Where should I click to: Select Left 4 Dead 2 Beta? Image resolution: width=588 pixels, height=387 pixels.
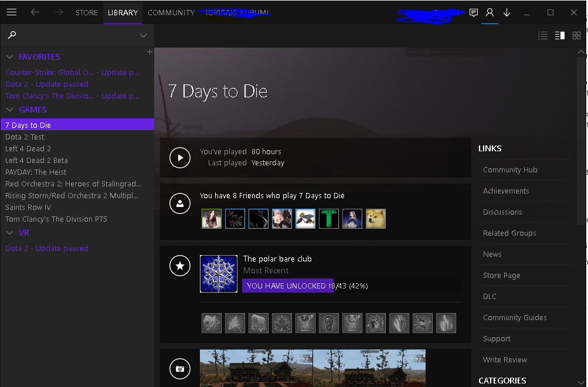77,160
